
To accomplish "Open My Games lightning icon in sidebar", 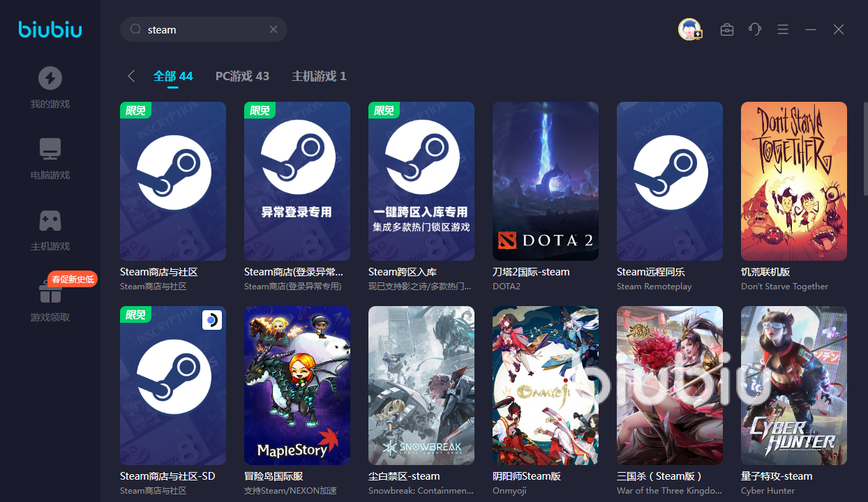I will point(50,78).
